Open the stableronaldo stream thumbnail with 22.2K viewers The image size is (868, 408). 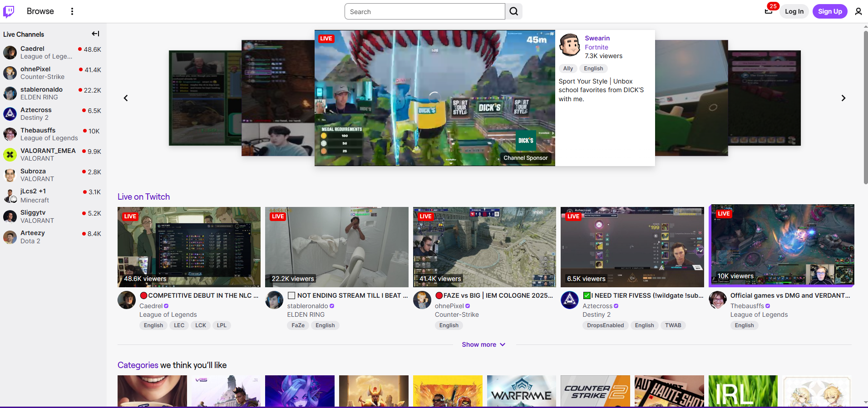337,247
